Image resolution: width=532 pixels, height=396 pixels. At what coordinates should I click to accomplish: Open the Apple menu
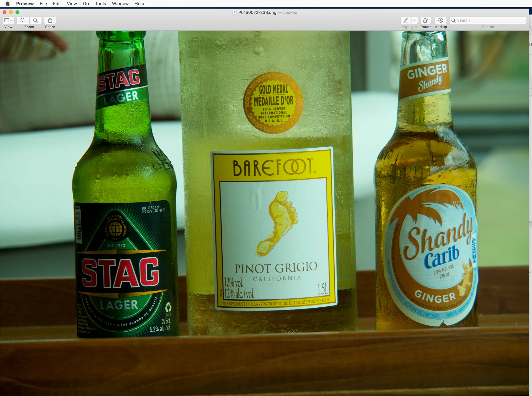click(7, 3)
